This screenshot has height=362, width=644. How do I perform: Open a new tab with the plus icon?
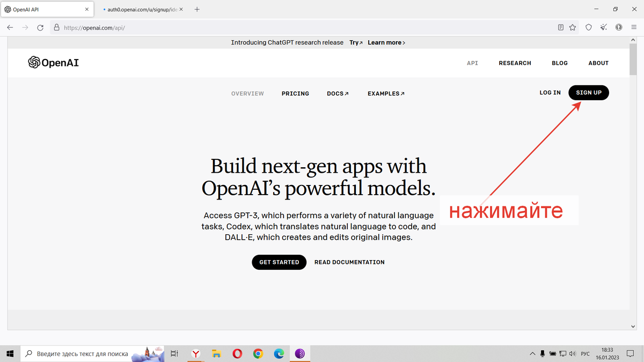197,9
